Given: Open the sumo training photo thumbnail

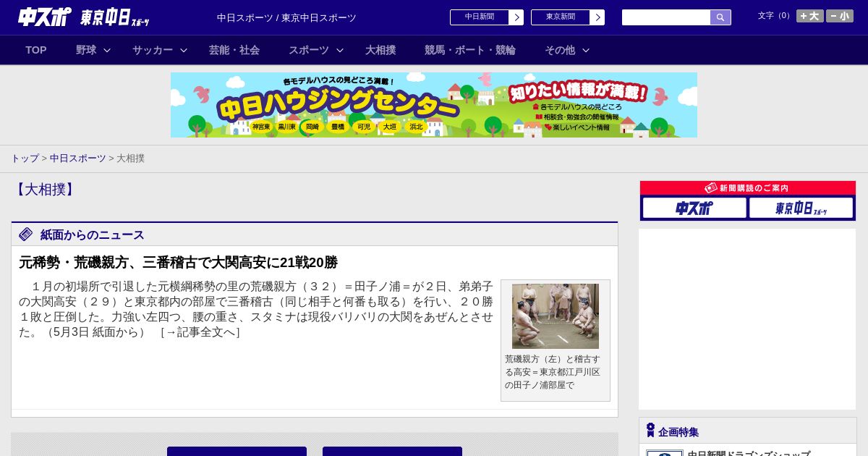Looking at the screenshot, I should pos(556,316).
